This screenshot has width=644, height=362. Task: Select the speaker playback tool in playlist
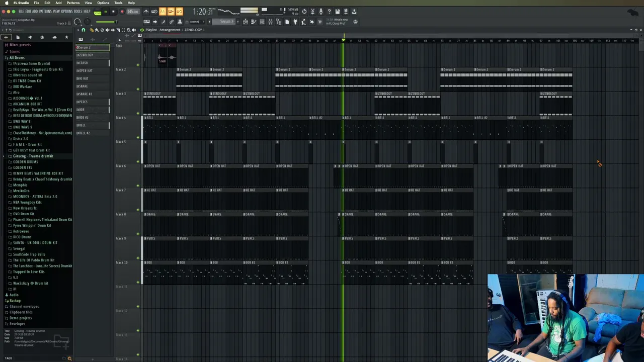134,30
